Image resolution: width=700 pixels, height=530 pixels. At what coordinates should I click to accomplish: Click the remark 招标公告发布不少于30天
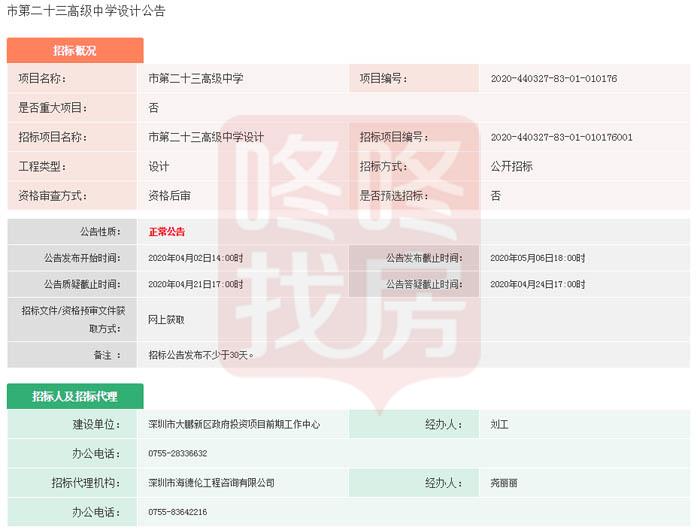pos(202,354)
